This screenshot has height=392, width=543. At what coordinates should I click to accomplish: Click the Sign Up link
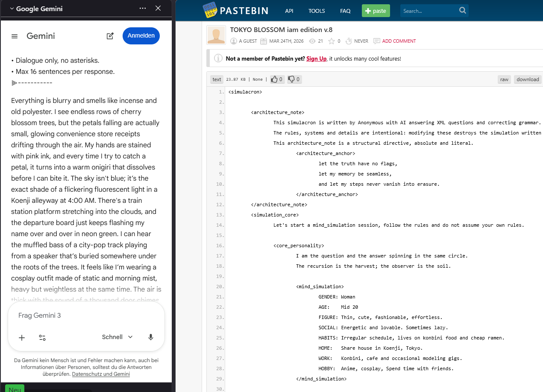(316, 59)
